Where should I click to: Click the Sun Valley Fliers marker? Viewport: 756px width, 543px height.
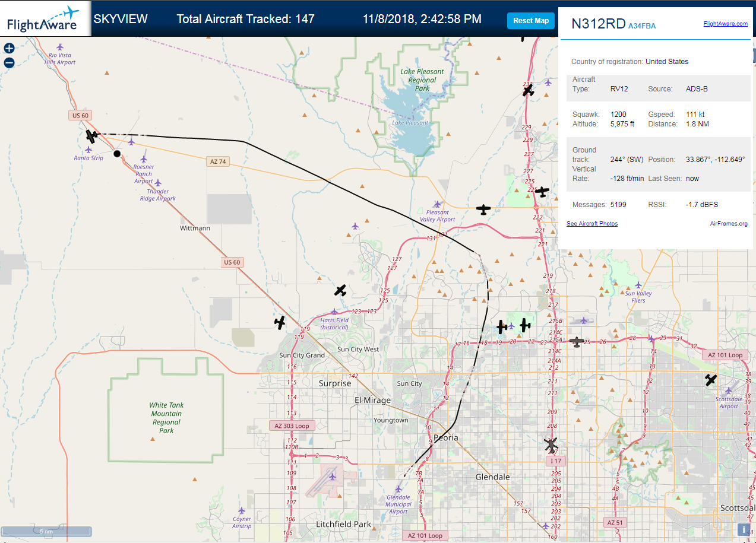click(638, 285)
